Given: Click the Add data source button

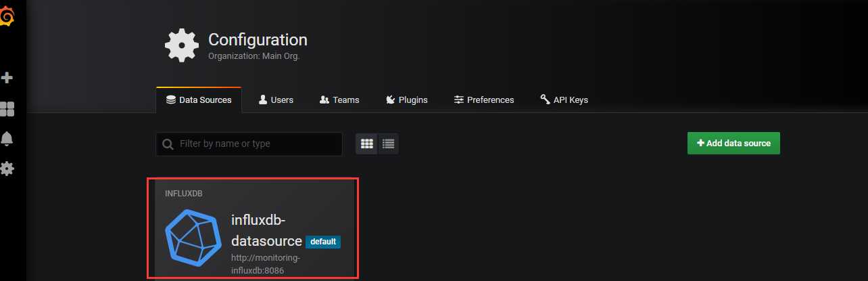Looking at the screenshot, I should pos(733,143).
